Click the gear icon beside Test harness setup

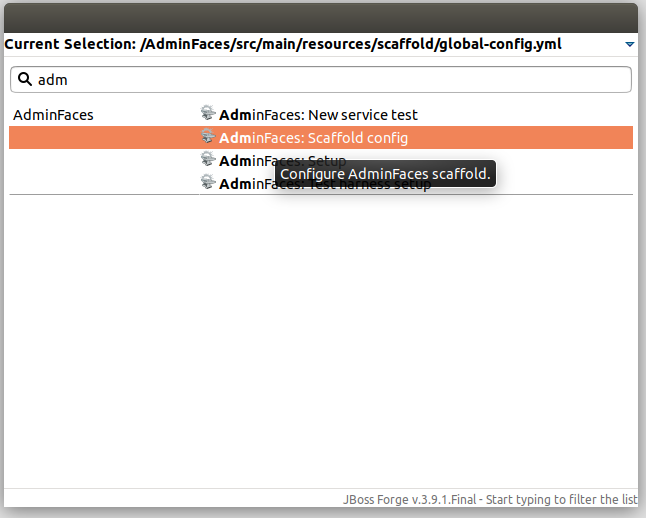point(208,183)
